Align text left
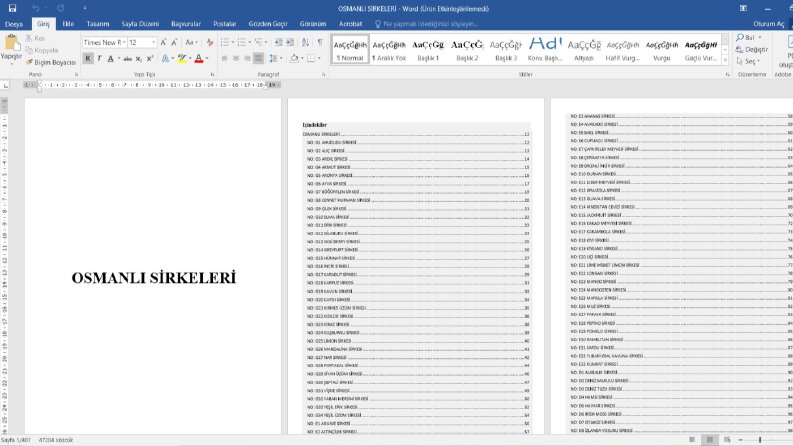The image size is (793, 446). tap(225, 59)
